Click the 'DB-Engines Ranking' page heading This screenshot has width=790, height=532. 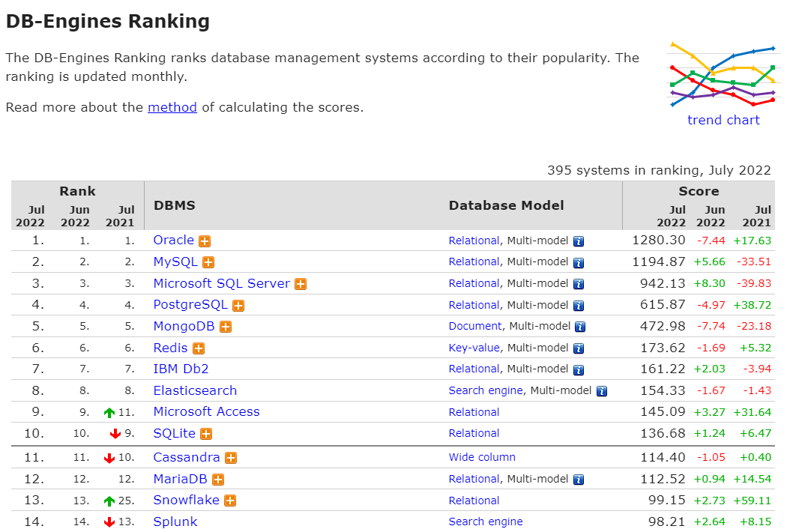108,22
